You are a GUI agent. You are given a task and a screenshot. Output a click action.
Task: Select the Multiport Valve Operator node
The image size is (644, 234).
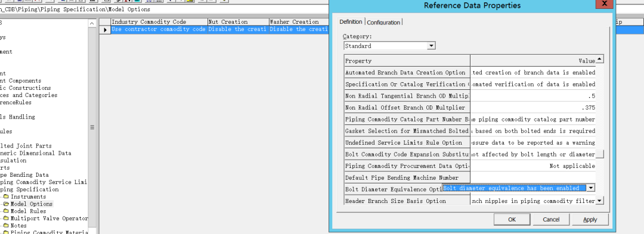pos(49,219)
